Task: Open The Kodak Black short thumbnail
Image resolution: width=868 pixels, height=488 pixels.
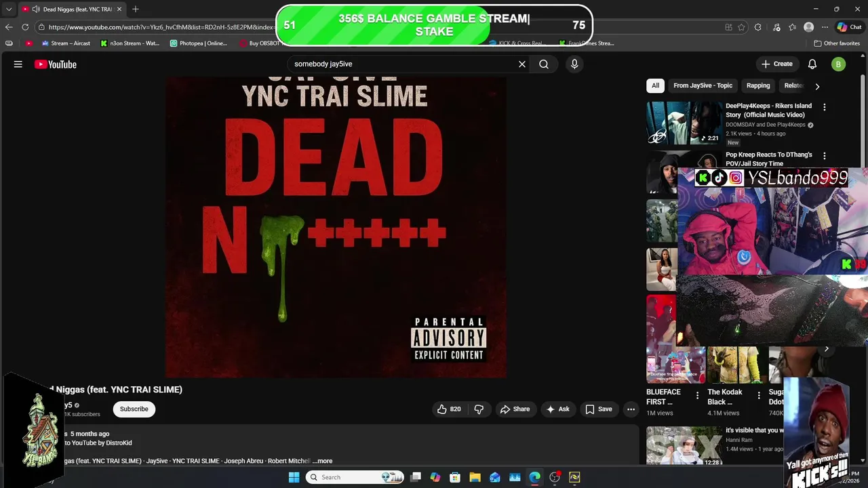Action: tap(737, 365)
